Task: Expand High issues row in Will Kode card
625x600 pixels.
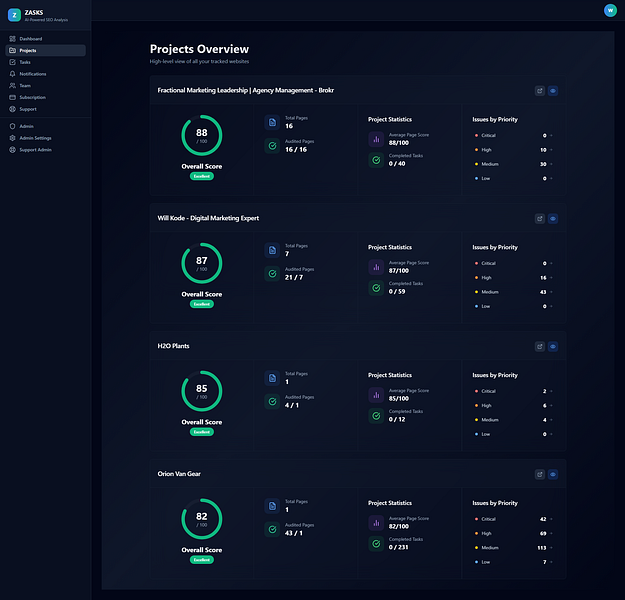Action: [x=514, y=278]
